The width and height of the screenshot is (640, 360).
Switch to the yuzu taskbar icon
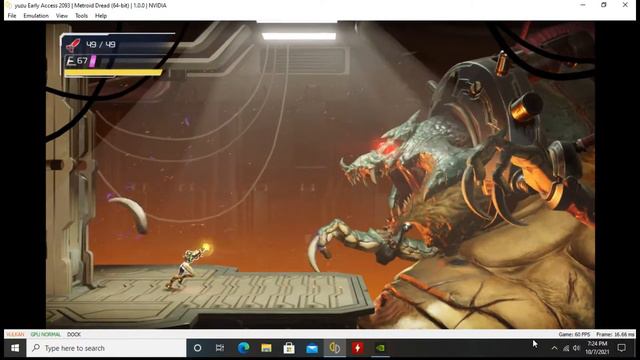pyautogui.click(x=335, y=348)
